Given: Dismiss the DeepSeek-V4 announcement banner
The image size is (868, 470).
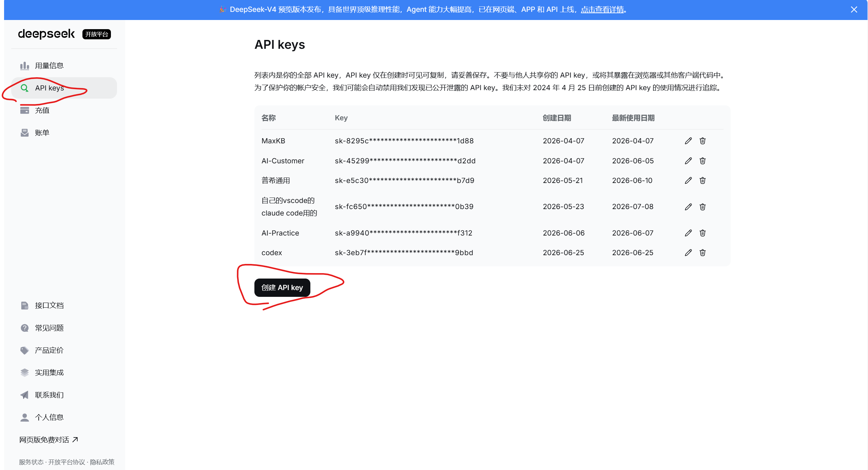Looking at the screenshot, I should (854, 9).
